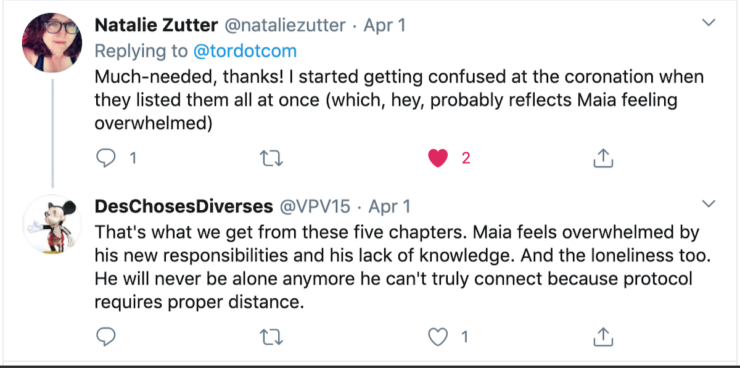The image size is (740, 368).
Task: Share Natalie Zutter's tweet
Action: pos(603,159)
